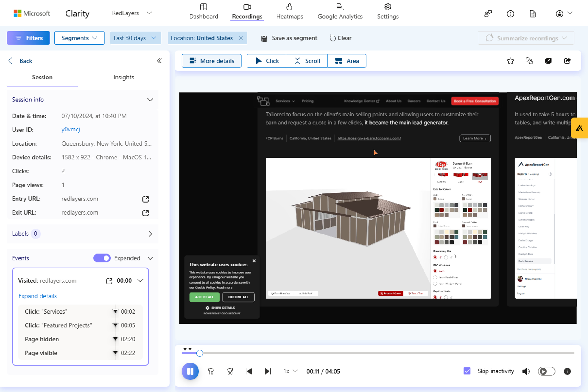Select the Click heatmap mode
588x392 pixels.
tap(266, 61)
